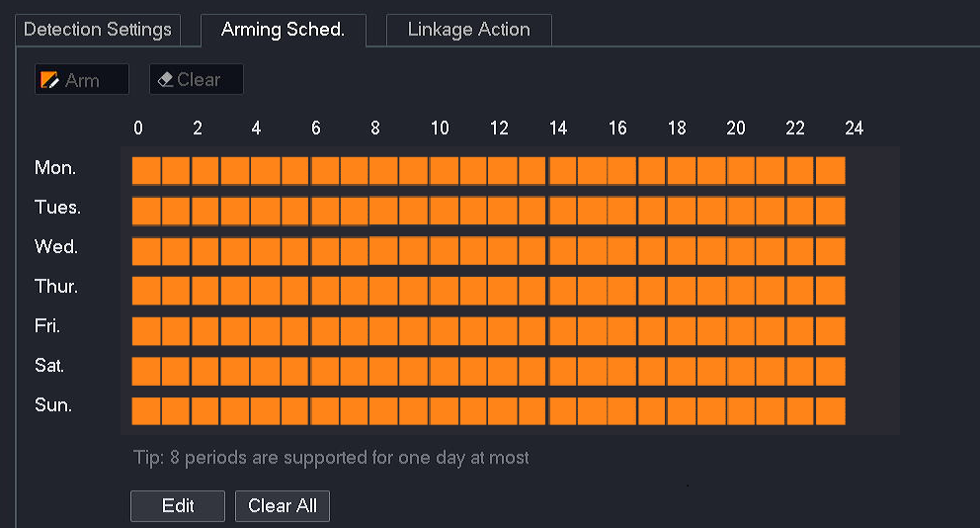Switch to Detection Settings tab
Screen dimensions: 980x528
[x=97, y=30]
